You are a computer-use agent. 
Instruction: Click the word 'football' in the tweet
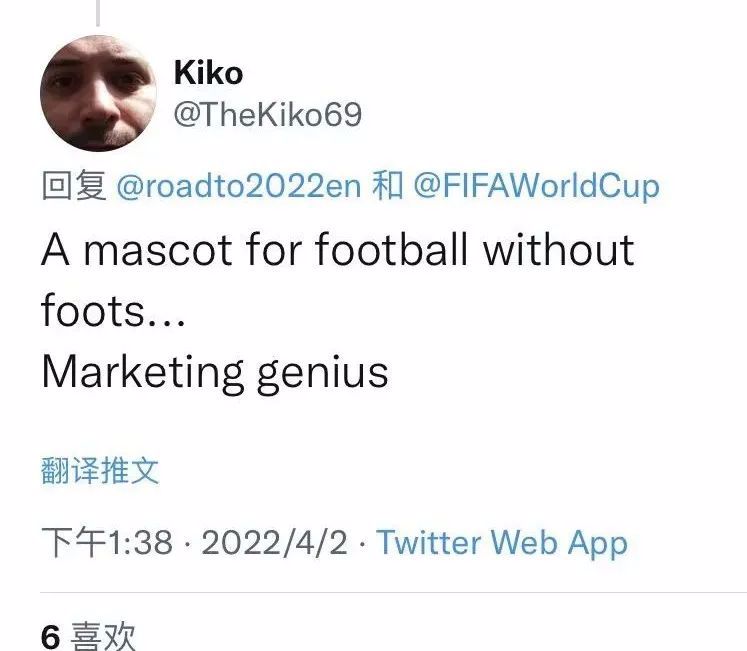point(391,249)
